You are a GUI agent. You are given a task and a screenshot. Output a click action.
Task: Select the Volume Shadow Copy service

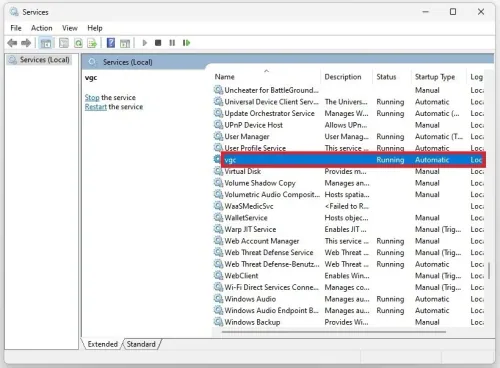[349, 183]
